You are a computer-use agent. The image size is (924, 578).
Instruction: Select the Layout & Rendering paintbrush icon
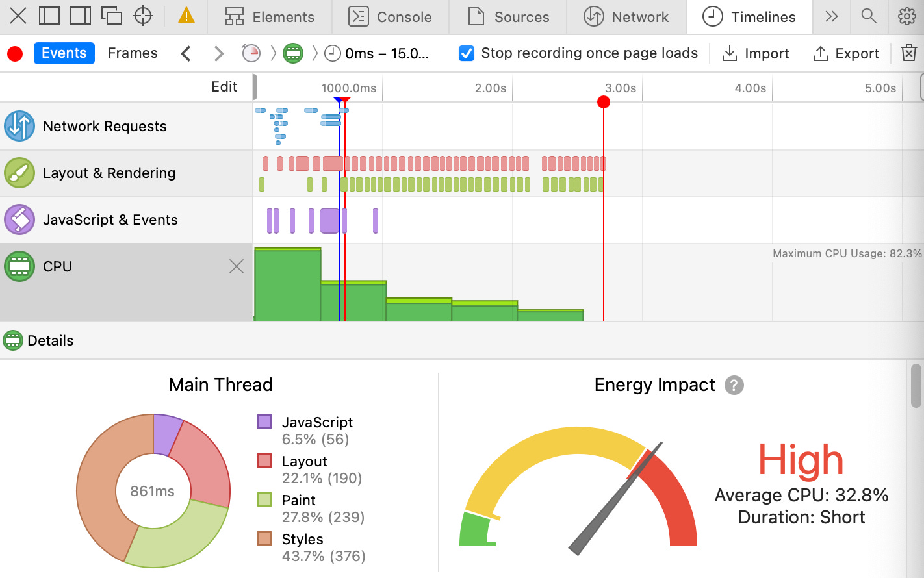pos(19,173)
